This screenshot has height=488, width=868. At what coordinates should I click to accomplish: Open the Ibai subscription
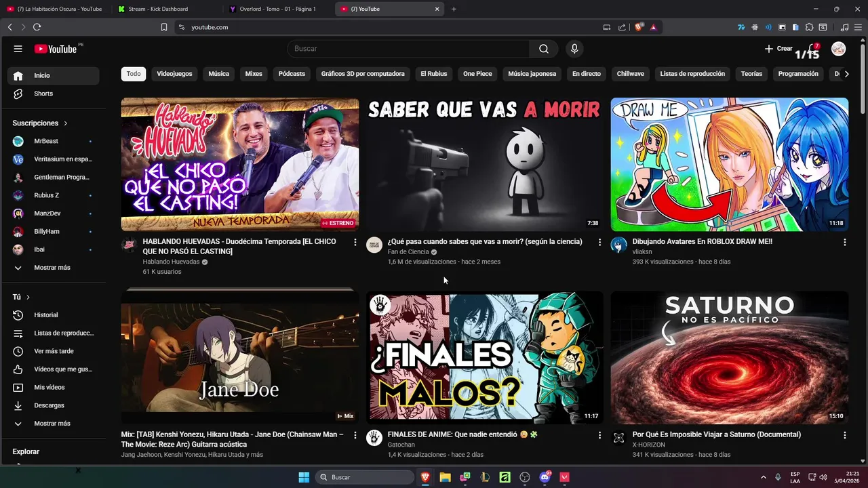[x=54, y=249]
